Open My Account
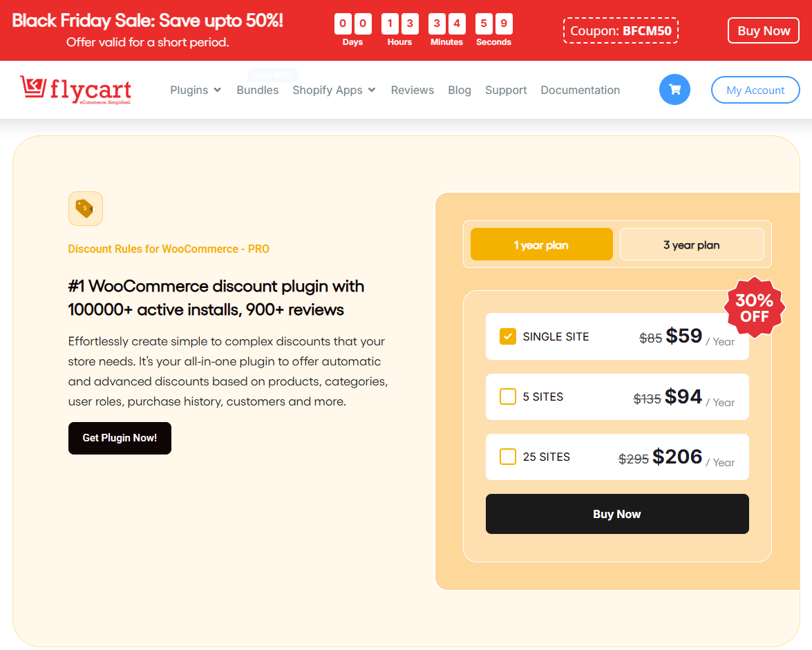Screen dimensions: 812x650 click(x=755, y=90)
